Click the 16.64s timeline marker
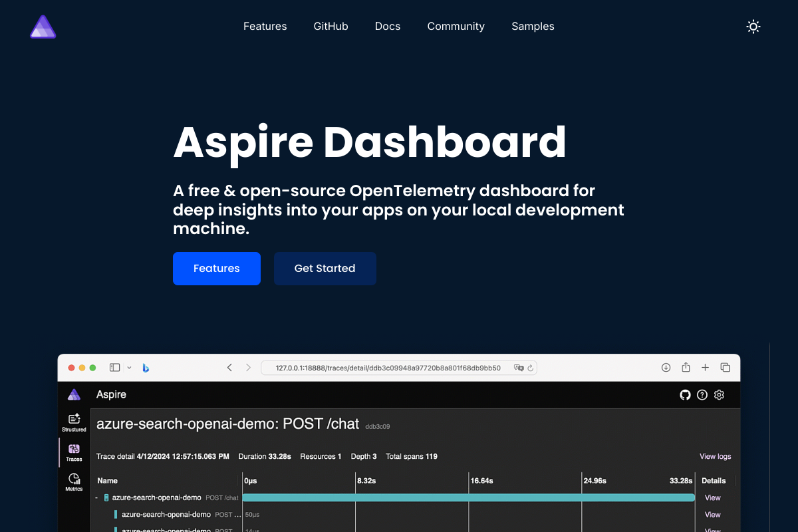Screen dimensions: 798x532 pyautogui.click(x=482, y=481)
